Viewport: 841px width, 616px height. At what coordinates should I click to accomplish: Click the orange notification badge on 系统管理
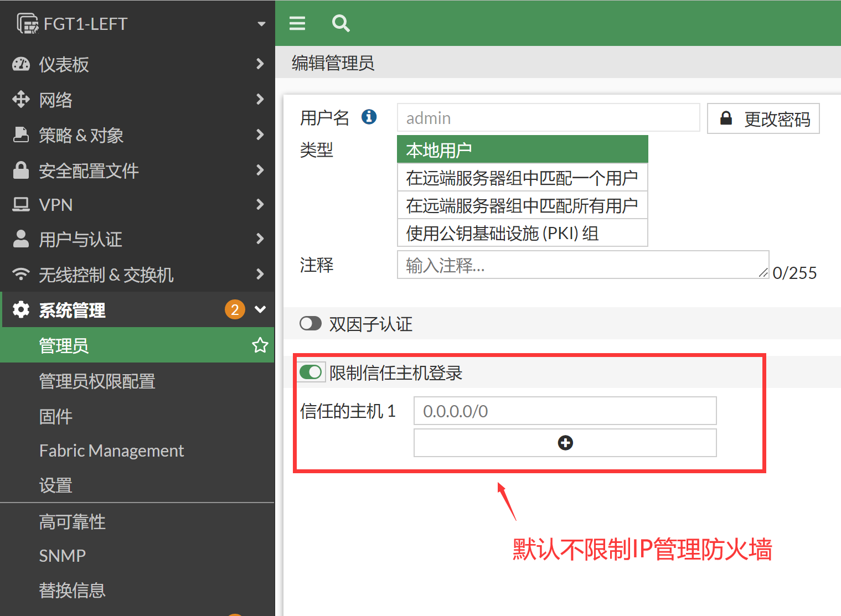235,309
